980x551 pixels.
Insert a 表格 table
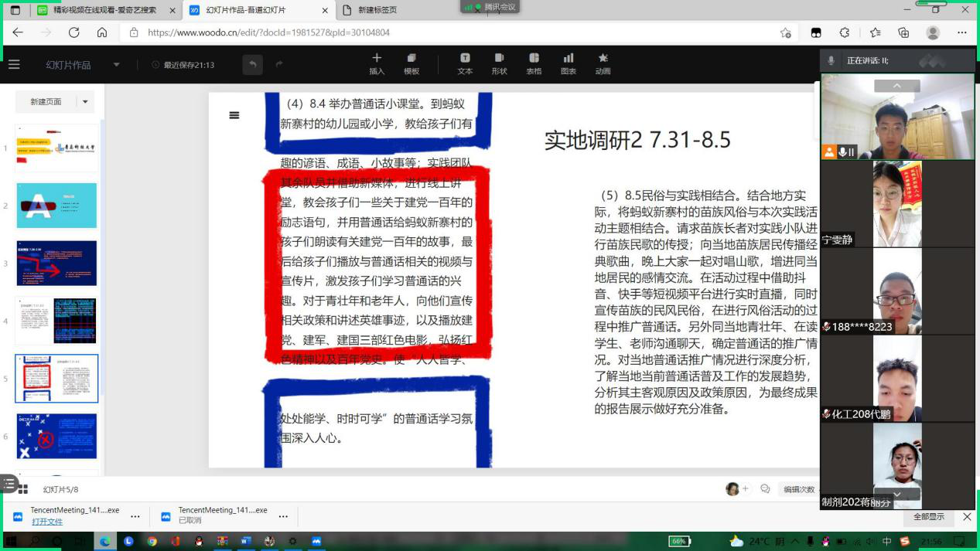534,59
